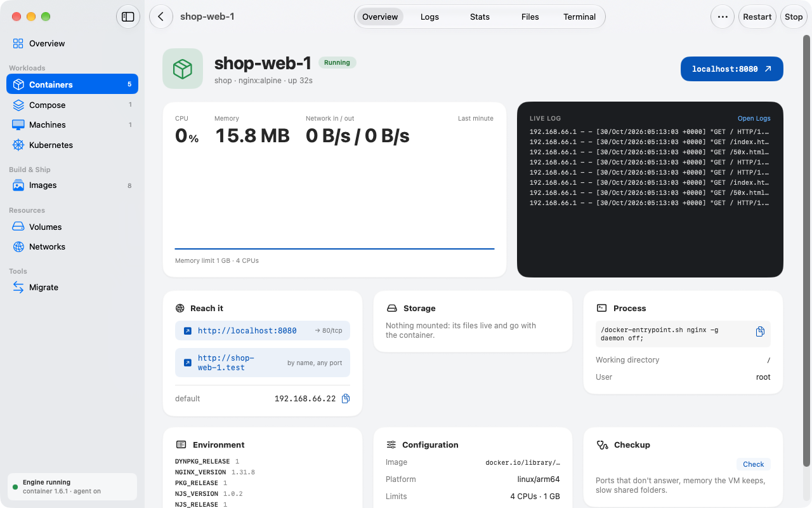Switch to the Overview tab
The image size is (812, 508).
point(380,17)
